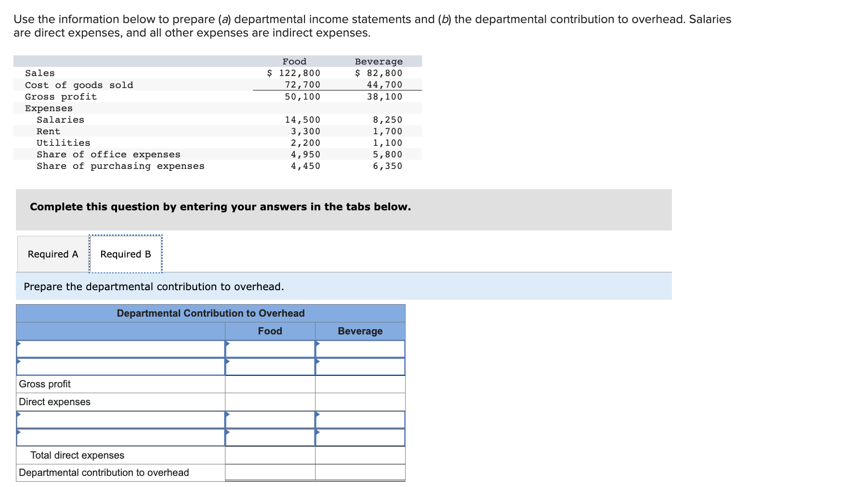Click Food sales value $ 122,800
Image resolution: width=868 pixels, height=487 pixels.
pyautogui.click(x=294, y=73)
